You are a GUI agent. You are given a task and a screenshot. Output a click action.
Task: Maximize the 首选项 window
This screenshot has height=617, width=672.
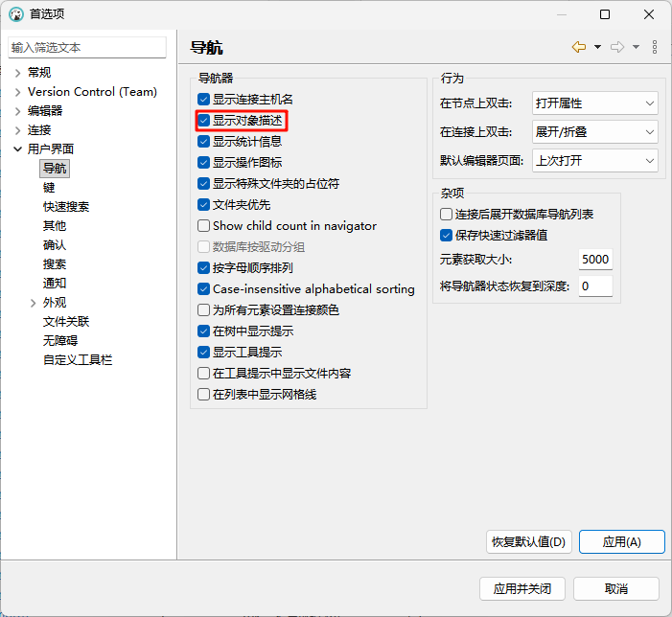coord(605,14)
